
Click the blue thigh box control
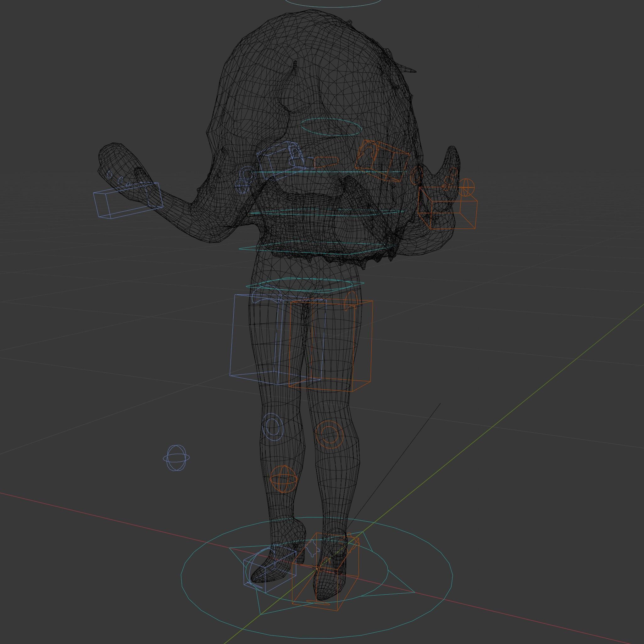click(x=278, y=339)
